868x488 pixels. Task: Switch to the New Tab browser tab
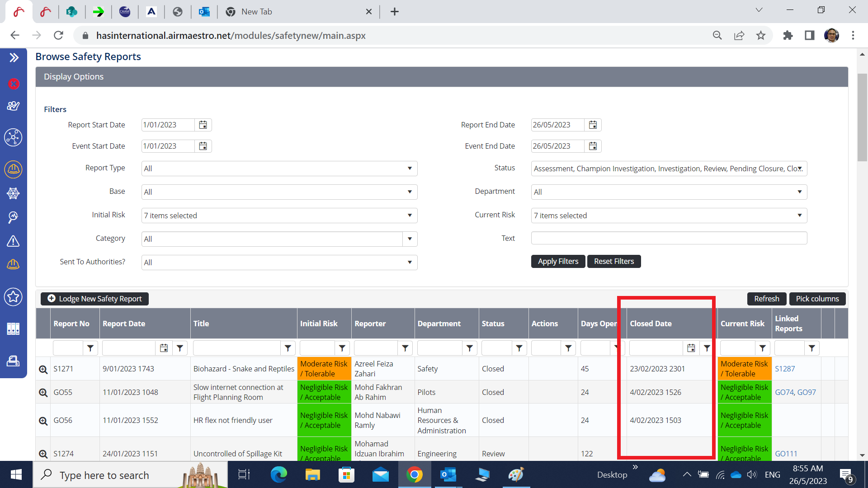click(x=256, y=12)
